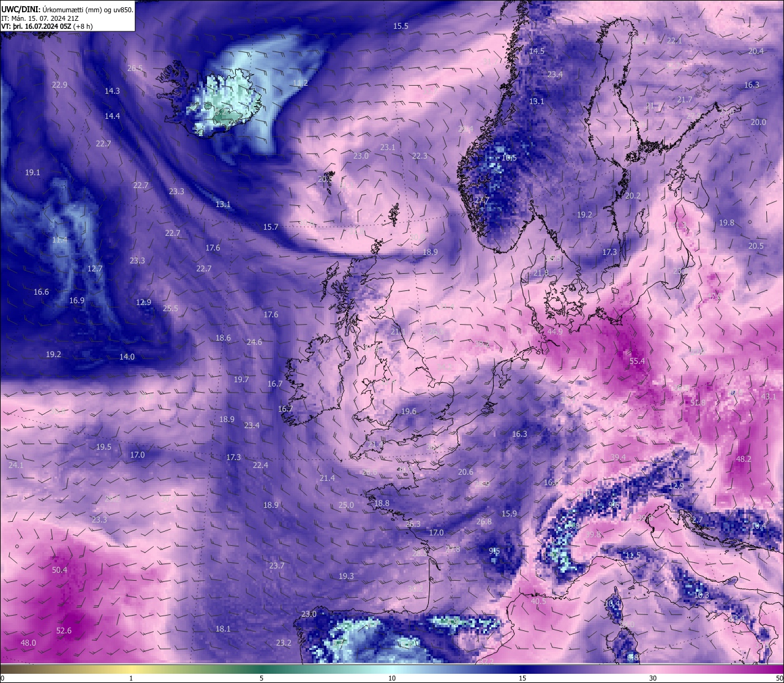Click the 16.9 value label
Viewport: 784px width, 683px height.
pyautogui.click(x=77, y=300)
